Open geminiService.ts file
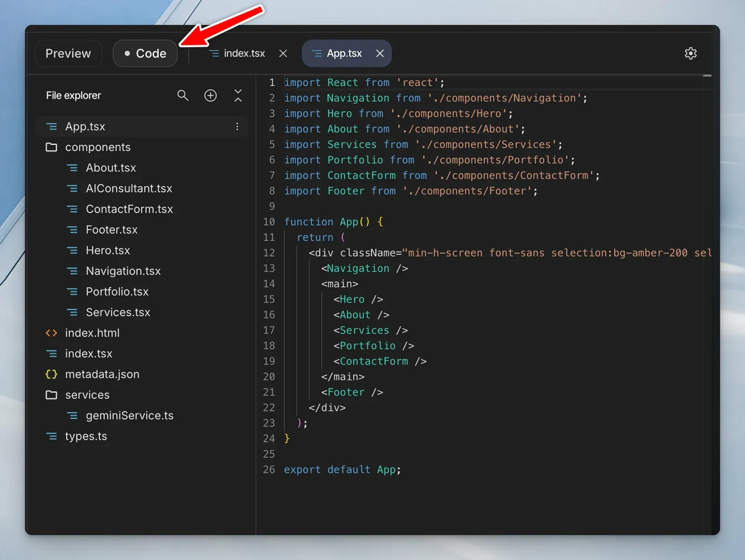The width and height of the screenshot is (745, 560). tap(129, 416)
